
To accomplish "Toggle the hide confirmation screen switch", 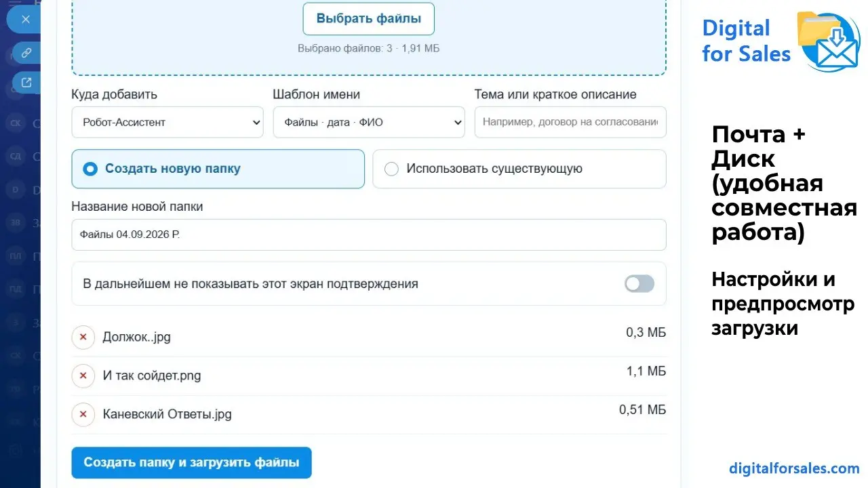I will pyautogui.click(x=639, y=283).
